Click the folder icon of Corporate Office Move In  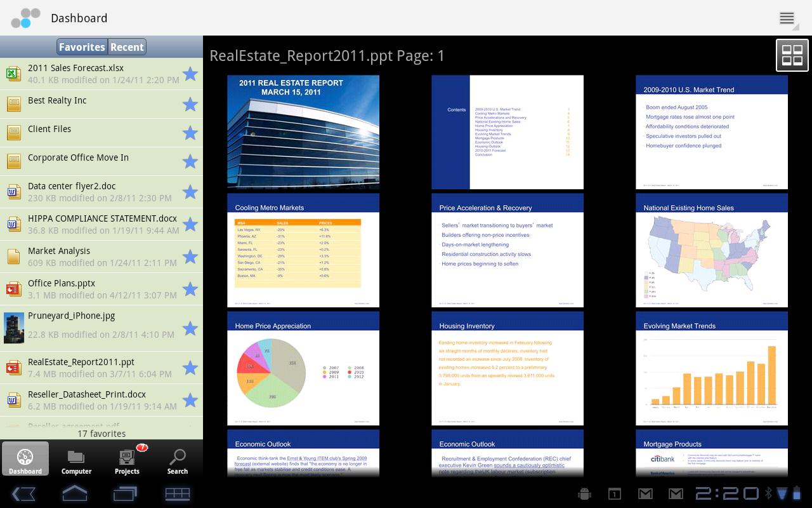click(14, 161)
